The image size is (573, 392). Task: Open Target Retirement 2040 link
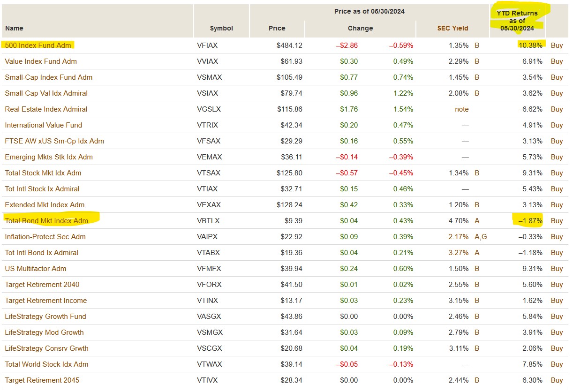tap(42, 285)
